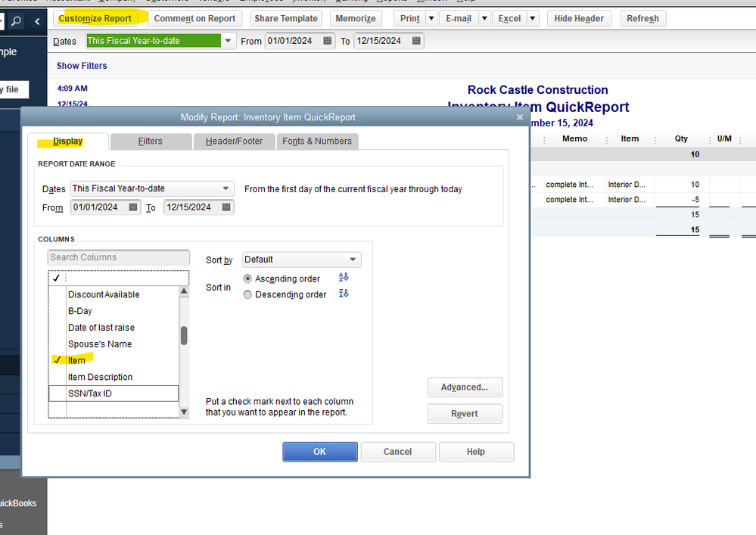Click the column list scroll up arrow
756x535 pixels.
tap(184, 291)
